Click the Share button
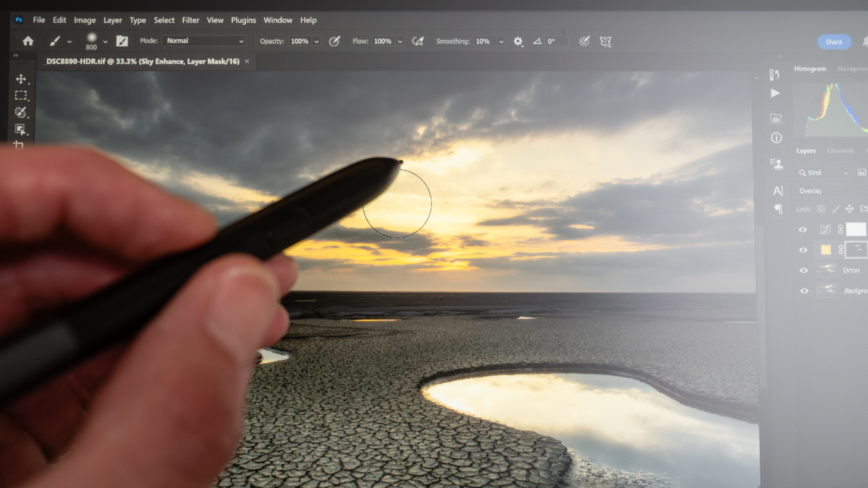Viewport: 868px width, 488px height. [833, 42]
